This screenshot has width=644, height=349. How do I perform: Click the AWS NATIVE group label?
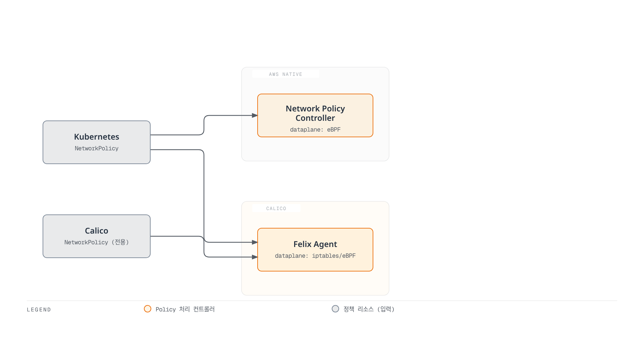pyautogui.click(x=285, y=74)
